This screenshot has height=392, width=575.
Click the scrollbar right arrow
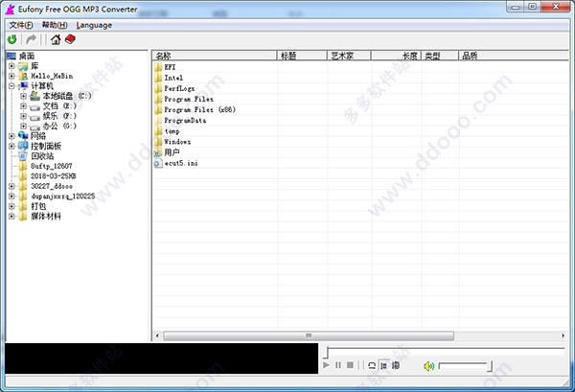pos(563,335)
